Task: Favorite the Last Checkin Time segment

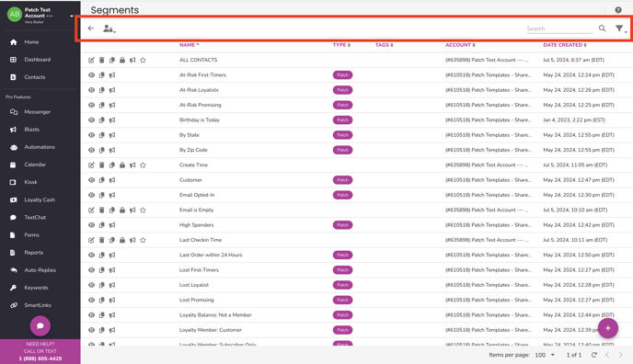Action: (x=143, y=240)
